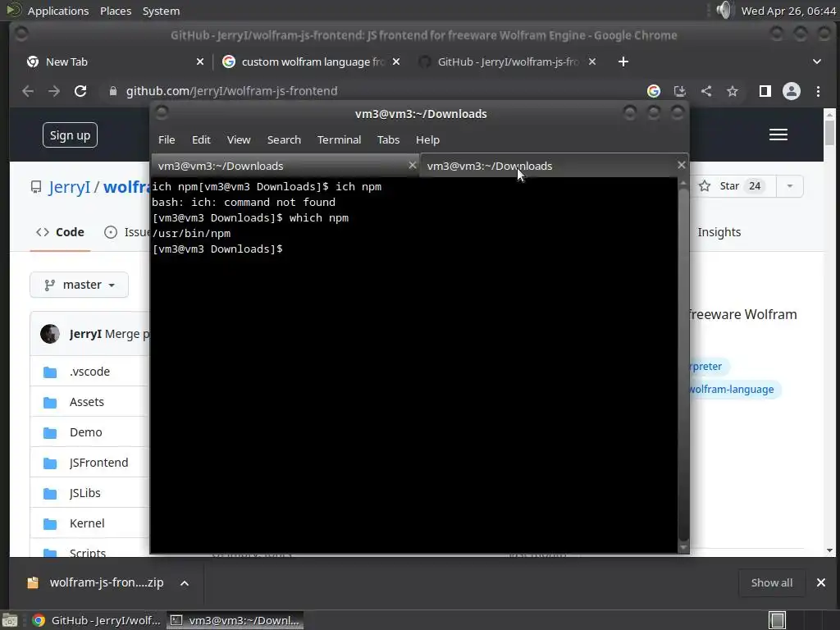Viewport: 840px width, 630px height.
Task: Click the terminal taskbar entry
Action: click(235, 620)
